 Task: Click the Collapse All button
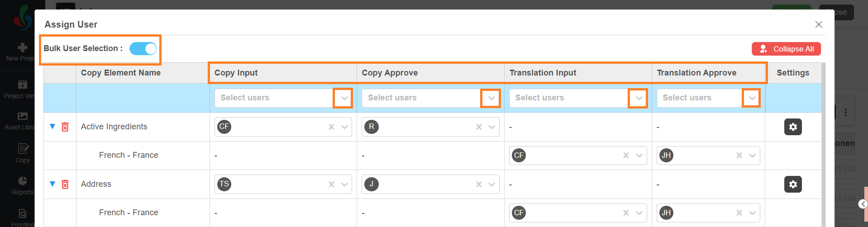pyautogui.click(x=786, y=49)
